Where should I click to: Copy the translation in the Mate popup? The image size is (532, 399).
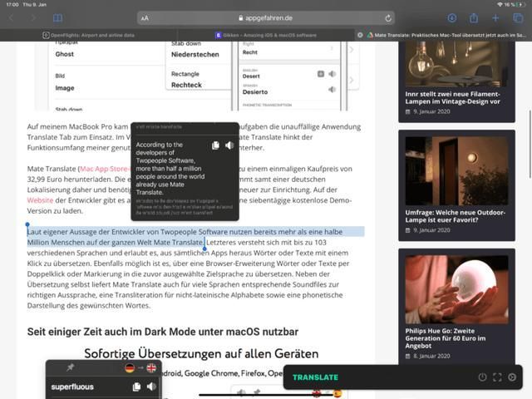pyautogui.click(x=215, y=145)
